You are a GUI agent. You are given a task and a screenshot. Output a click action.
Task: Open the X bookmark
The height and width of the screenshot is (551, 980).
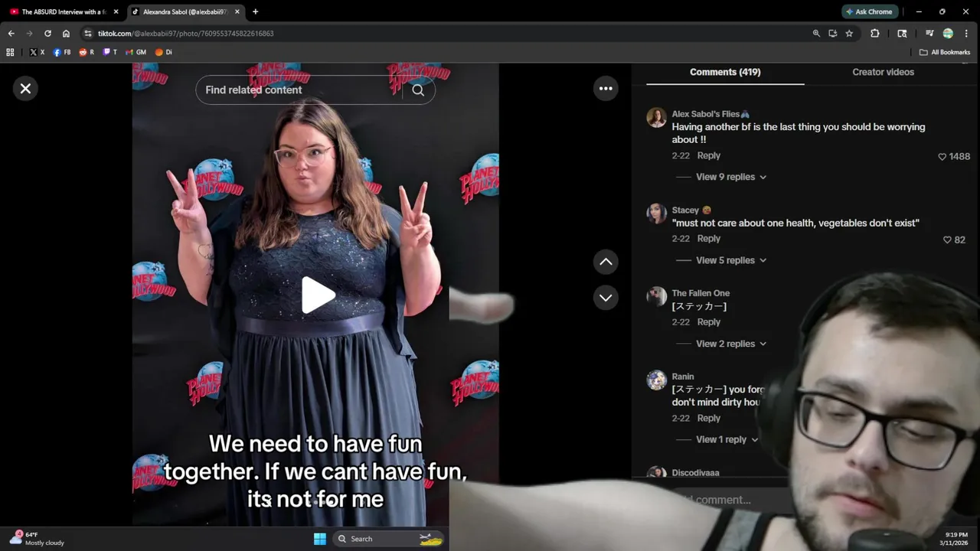click(37, 52)
